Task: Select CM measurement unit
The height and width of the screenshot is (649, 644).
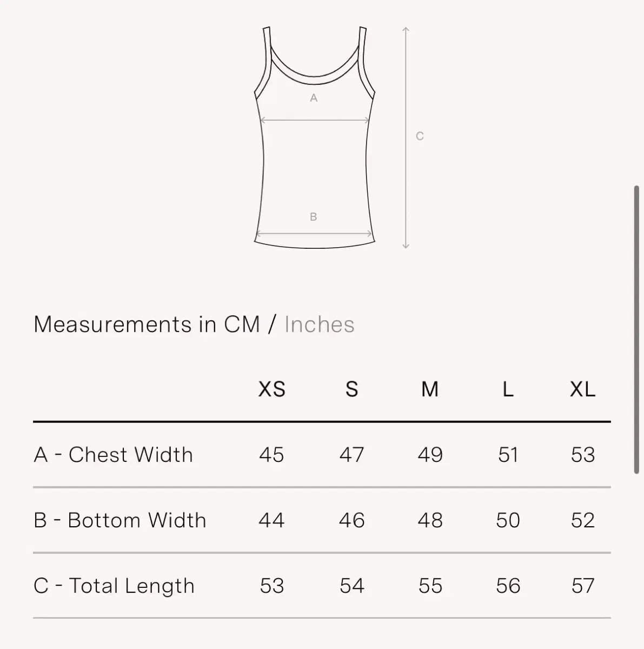Action: [242, 325]
